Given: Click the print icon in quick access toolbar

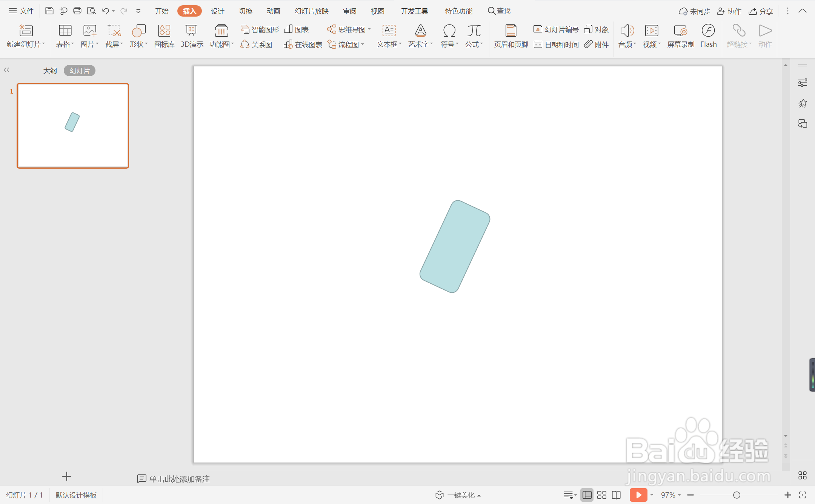Looking at the screenshot, I should 77,11.
